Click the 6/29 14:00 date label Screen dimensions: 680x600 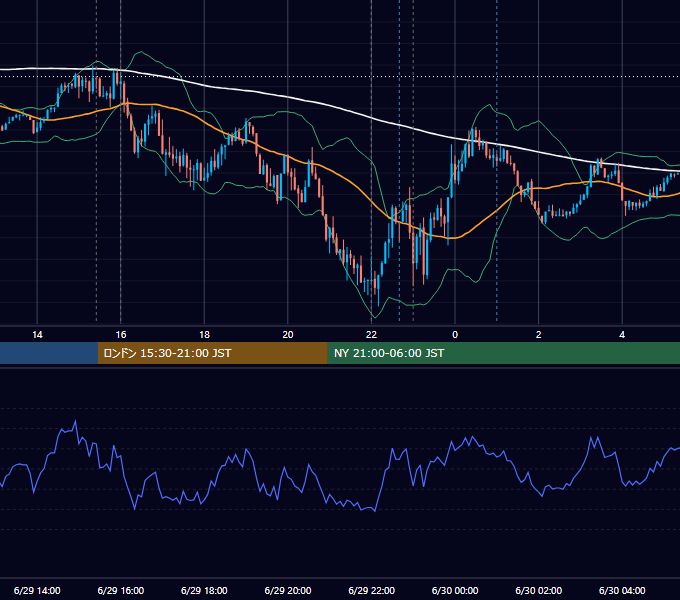coord(37,590)
